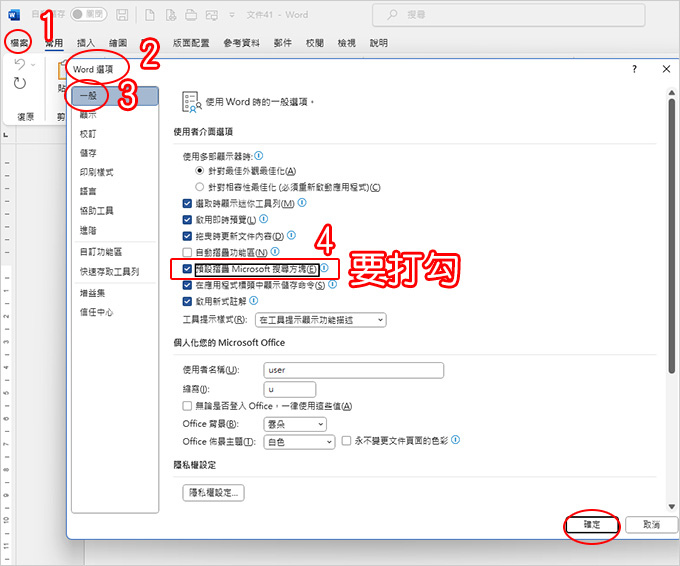Check 自動摺疊功能區(N) checkbox

(x=187, y=252)
